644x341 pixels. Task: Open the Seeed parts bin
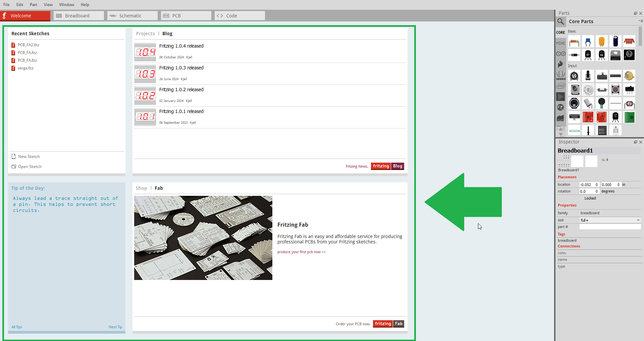coord(560,75)
